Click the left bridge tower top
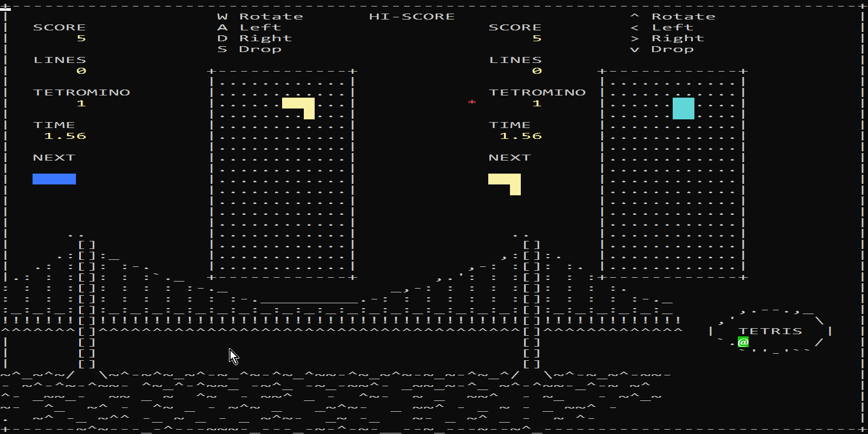This screenshot has width=868, height=434. click(x=87, y=244)
